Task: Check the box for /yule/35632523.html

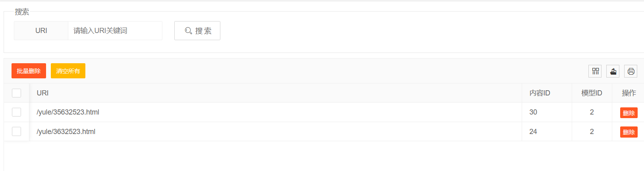Action: 17,112
